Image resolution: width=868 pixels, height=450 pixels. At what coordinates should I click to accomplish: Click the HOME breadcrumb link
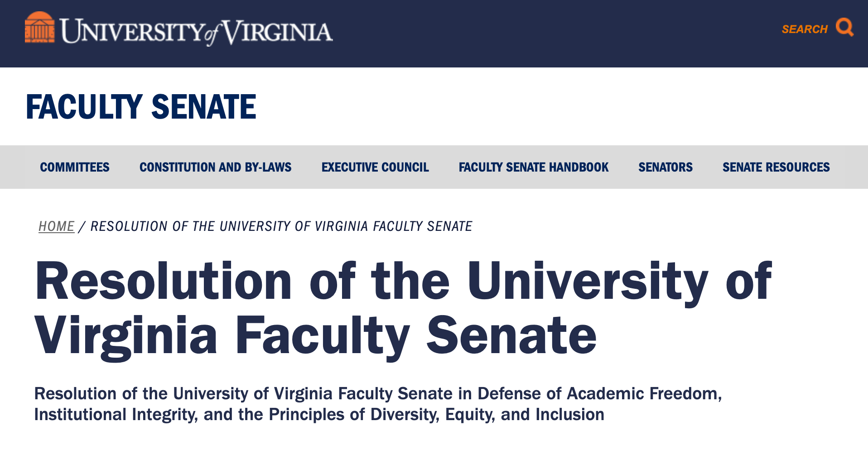tap(56, 226)
